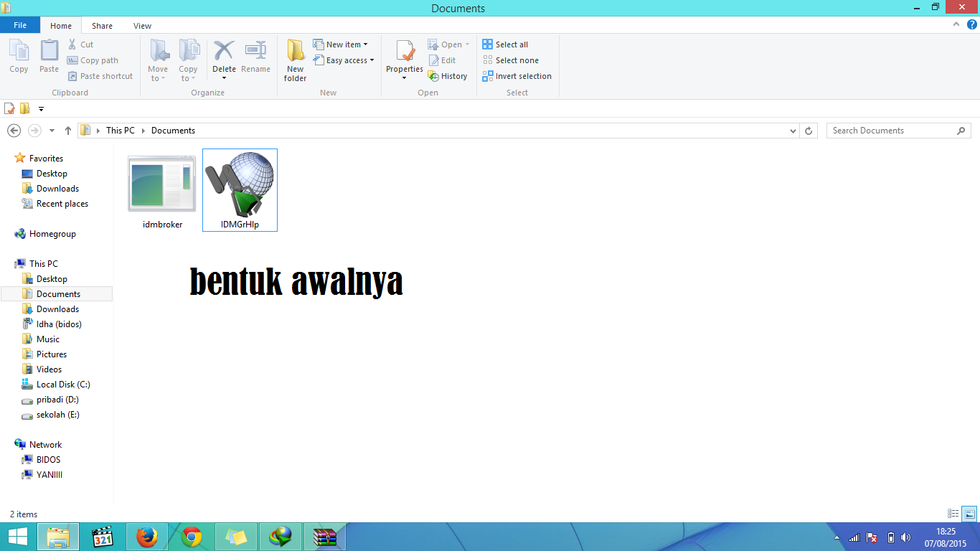Click the quick access Properties icon
980x551 pixels.
click(x=9, y=109)
